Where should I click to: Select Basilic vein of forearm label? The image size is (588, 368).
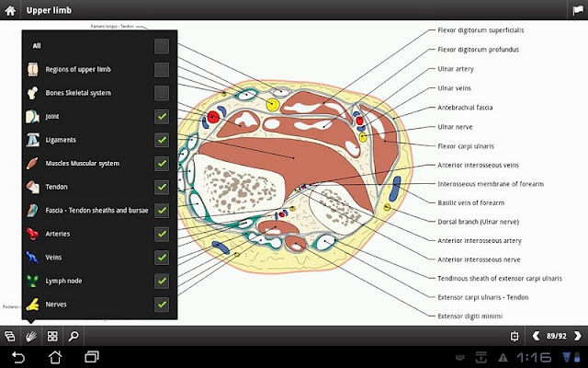pyautogui.click(x=470, y=202)
